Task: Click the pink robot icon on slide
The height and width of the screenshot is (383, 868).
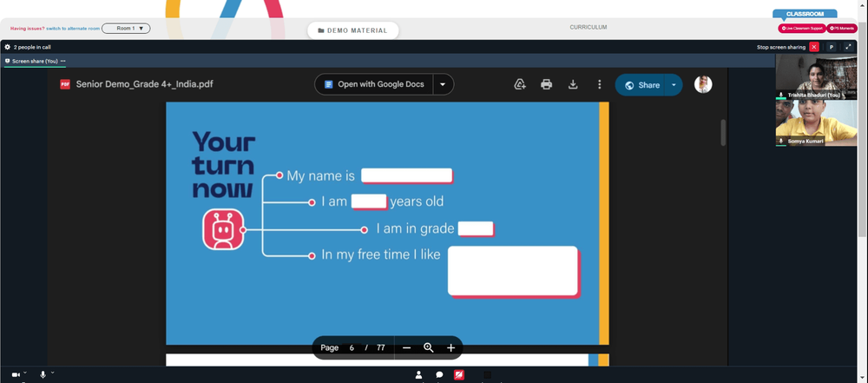Action: tap(223, 229)
